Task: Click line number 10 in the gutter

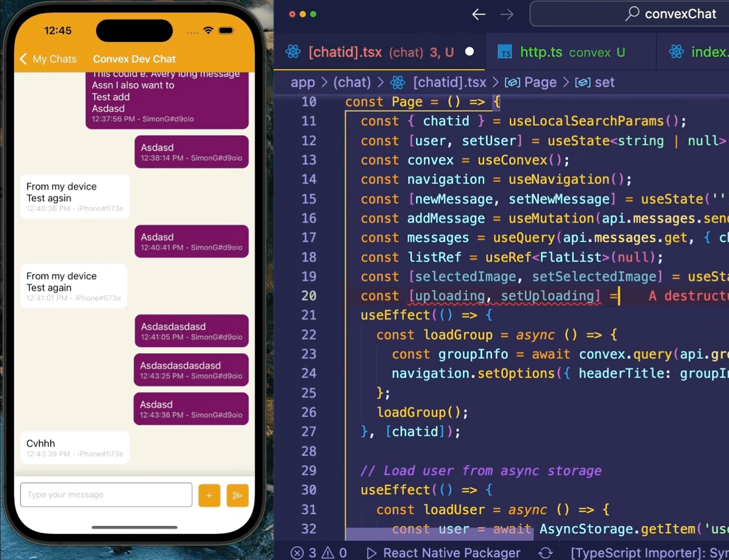Action: 309,101
